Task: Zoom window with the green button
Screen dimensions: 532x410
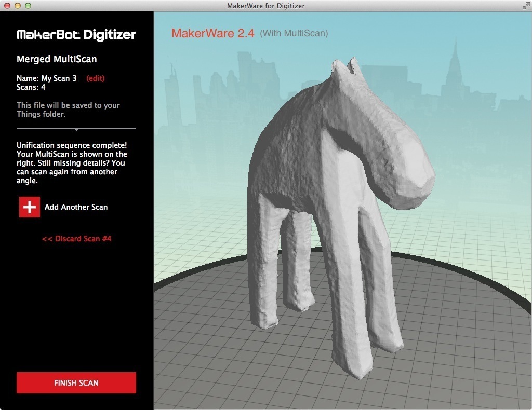Action: (x=28, y=6)
